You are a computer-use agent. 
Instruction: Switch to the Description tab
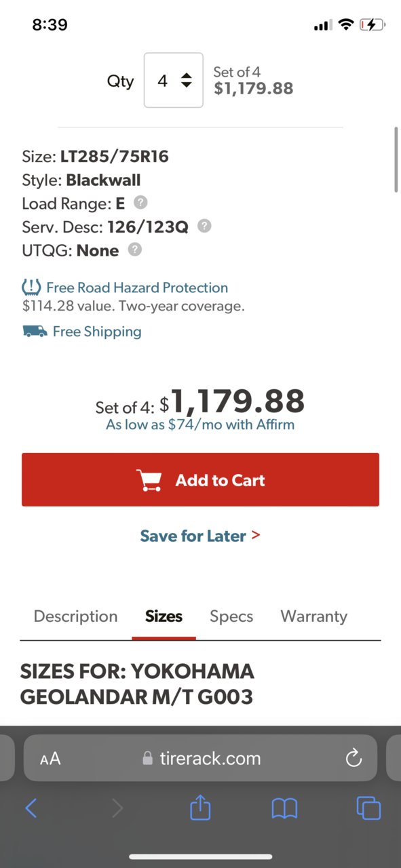pyautogui.click(x=75, y=616)
